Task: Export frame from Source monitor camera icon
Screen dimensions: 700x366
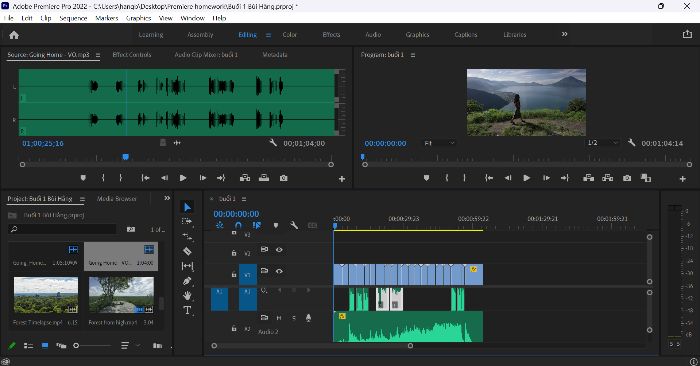Action: coord(283,178)
